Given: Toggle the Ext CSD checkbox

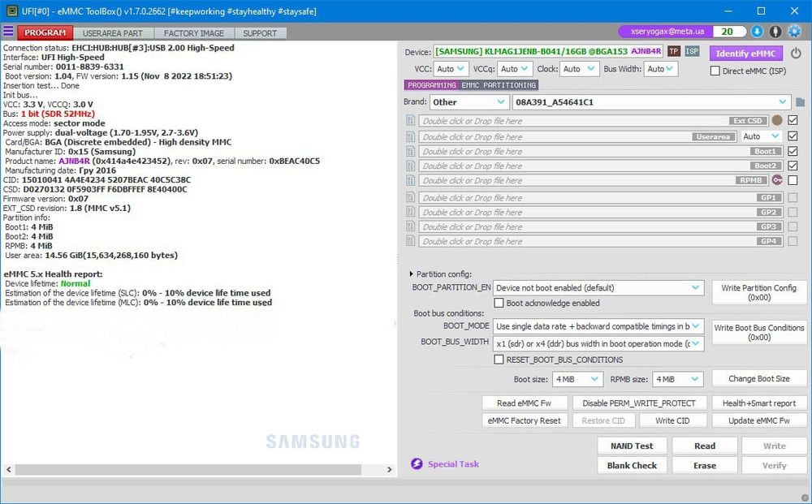Looking at the screenshot, I should (x=793, y=120).
